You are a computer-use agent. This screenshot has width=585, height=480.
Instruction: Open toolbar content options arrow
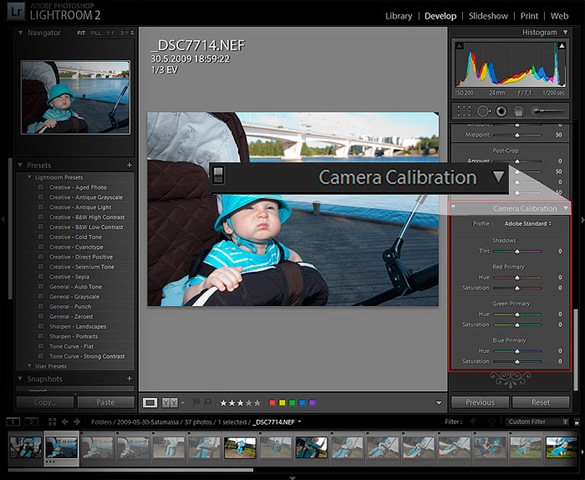pos(439,403)
